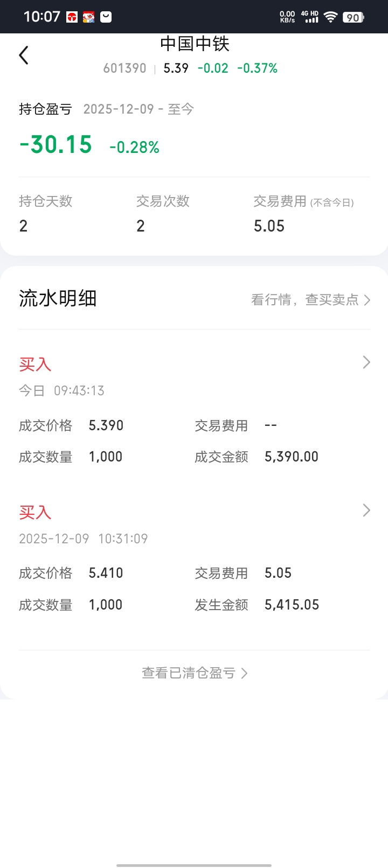
Task: Tap the white smiling bag notification icon
Action: pyautogui.click(x=106, y=17)
